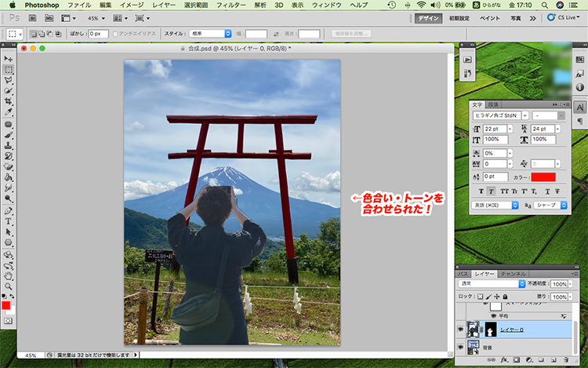The height and width of the screenshot is (368, 588).
Task: Select the Hand tool
Action: (x=9, y=276)
